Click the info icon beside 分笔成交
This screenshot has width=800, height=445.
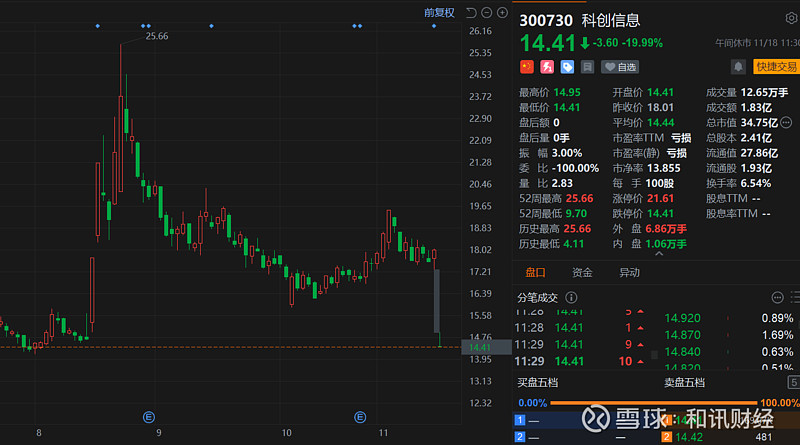pos(571,298)
